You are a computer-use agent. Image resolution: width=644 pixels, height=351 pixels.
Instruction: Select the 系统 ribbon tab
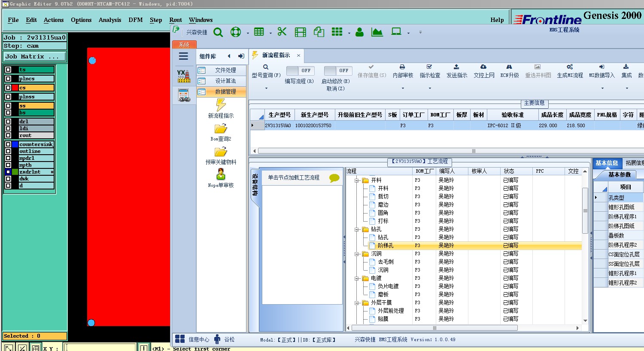pos(184,45)
